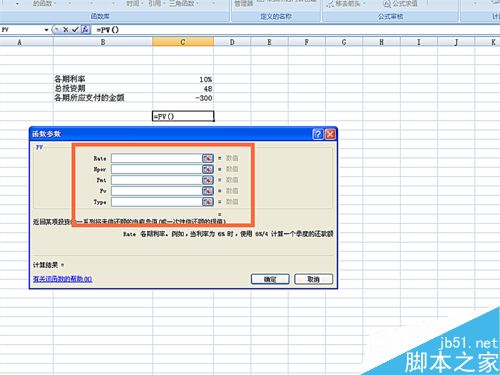Select the cell containing 48

point(183,89)
